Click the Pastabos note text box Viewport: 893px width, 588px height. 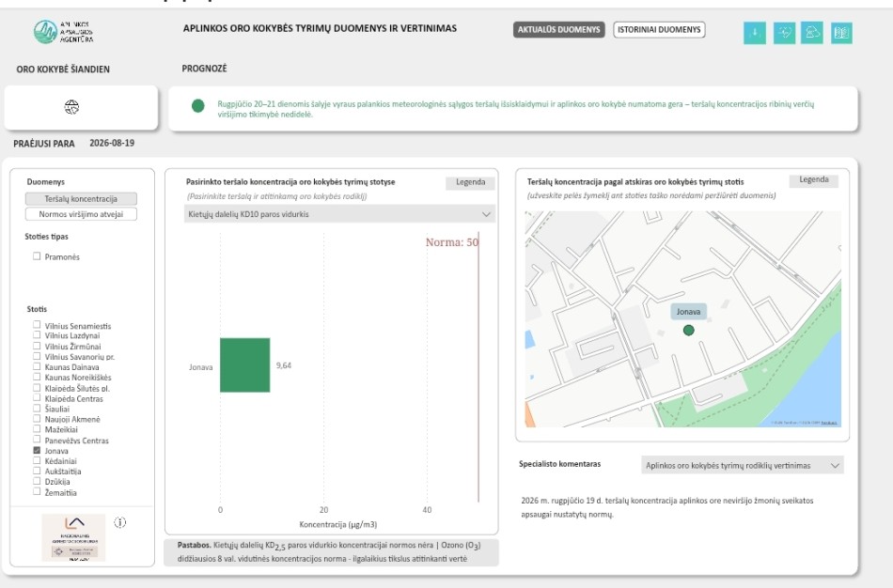(331, 552)
